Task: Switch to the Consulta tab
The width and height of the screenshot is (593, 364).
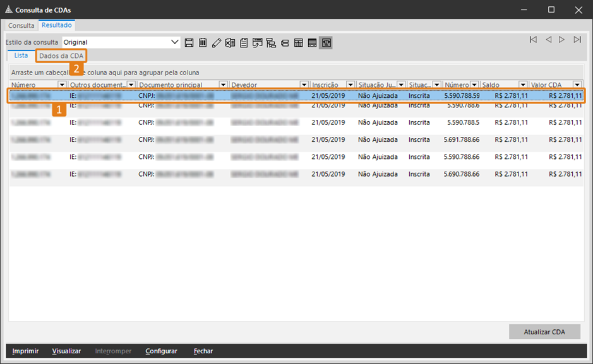Action: (x=21, y=25)
